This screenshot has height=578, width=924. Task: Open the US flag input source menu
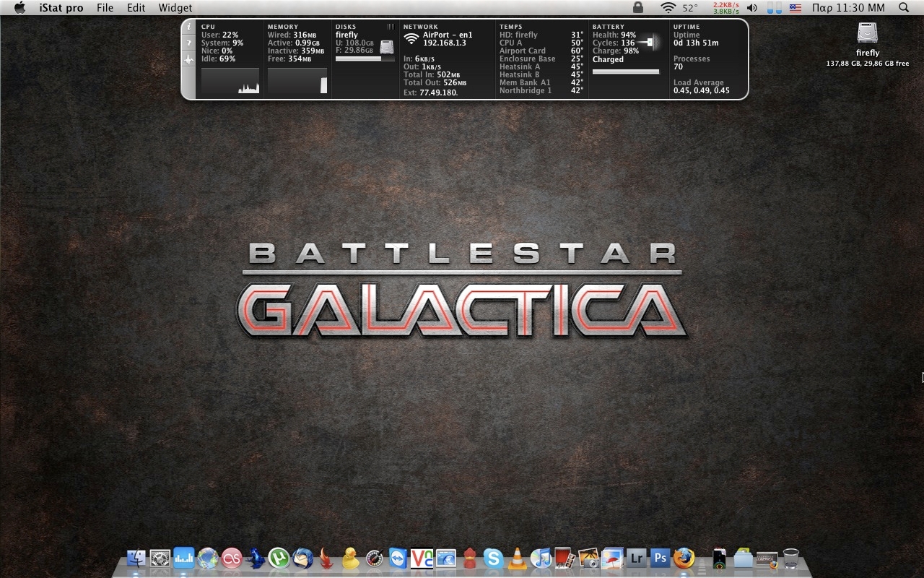pyautogui.click(x=795, y=8)
